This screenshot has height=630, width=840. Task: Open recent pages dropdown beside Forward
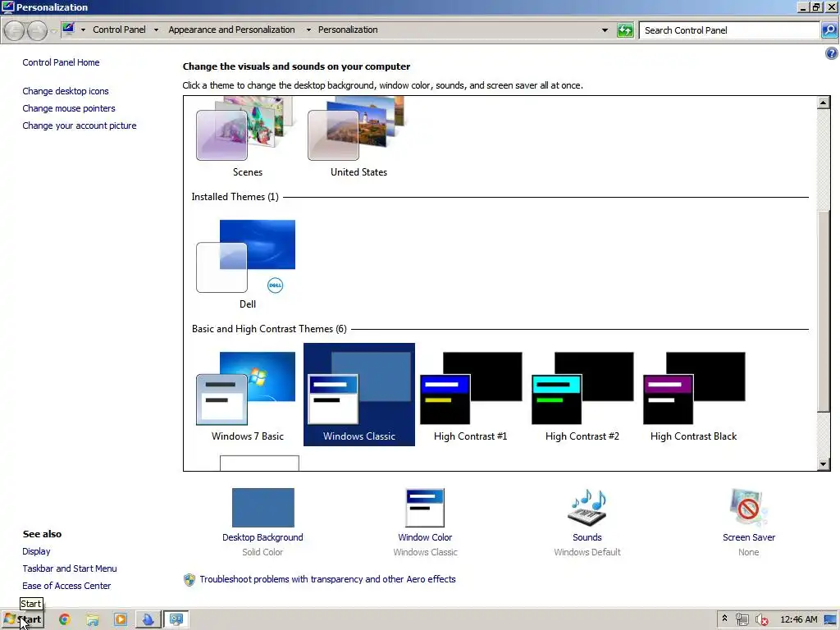[x=53, y=31]
